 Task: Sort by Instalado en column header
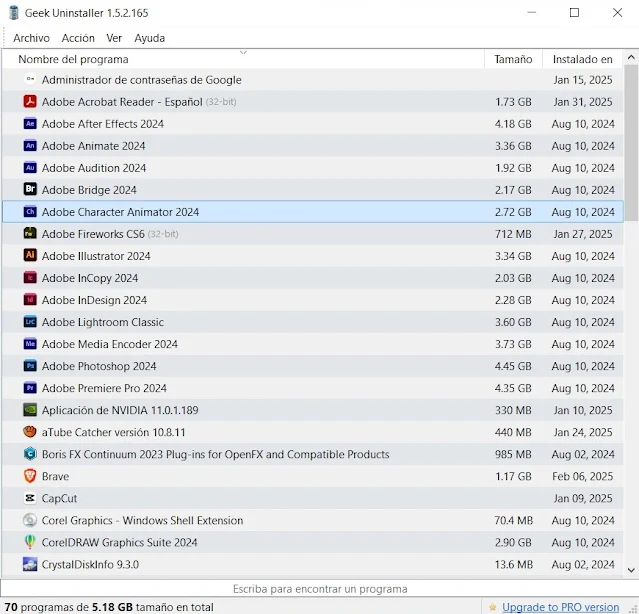(x=582, y=59)
